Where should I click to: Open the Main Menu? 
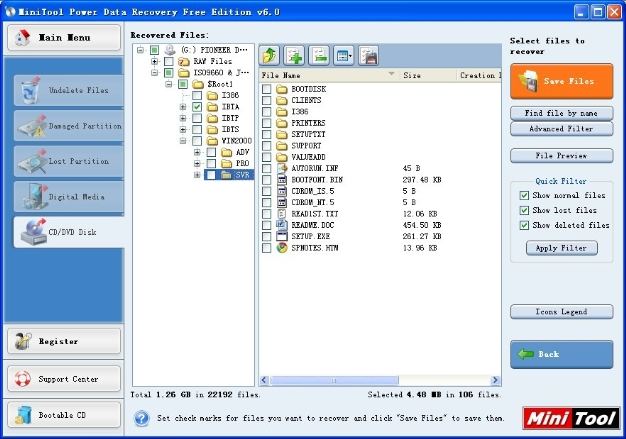pyautogui.click(x=64, y=38)
